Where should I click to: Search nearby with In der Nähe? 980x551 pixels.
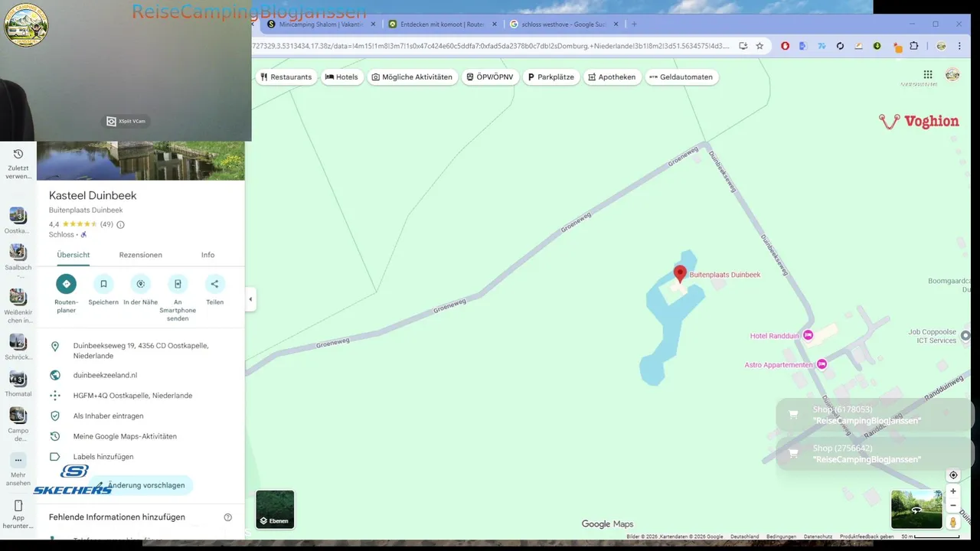[141, 284]
